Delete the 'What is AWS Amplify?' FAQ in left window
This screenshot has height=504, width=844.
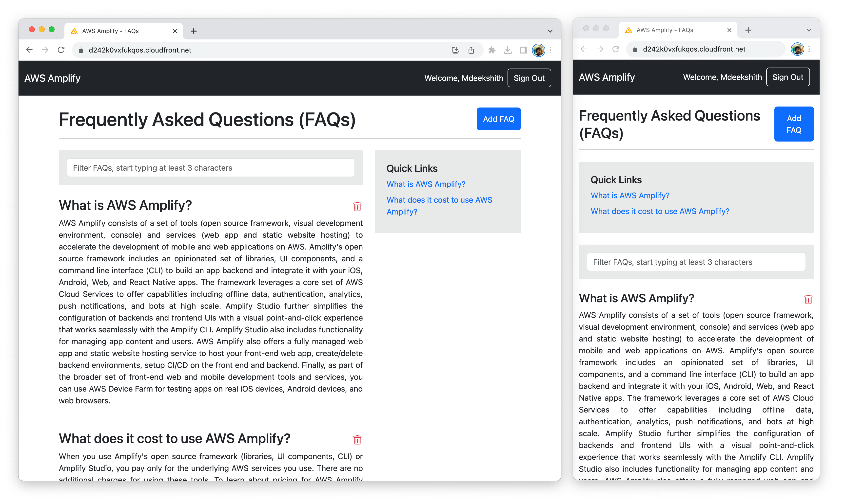[x=357, y=206]
